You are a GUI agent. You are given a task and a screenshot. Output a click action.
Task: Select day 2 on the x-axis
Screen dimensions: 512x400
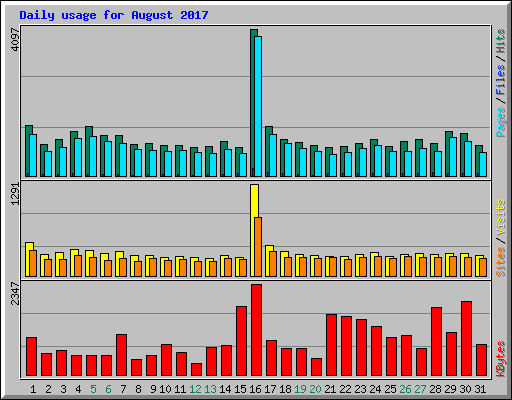[48, 389]
